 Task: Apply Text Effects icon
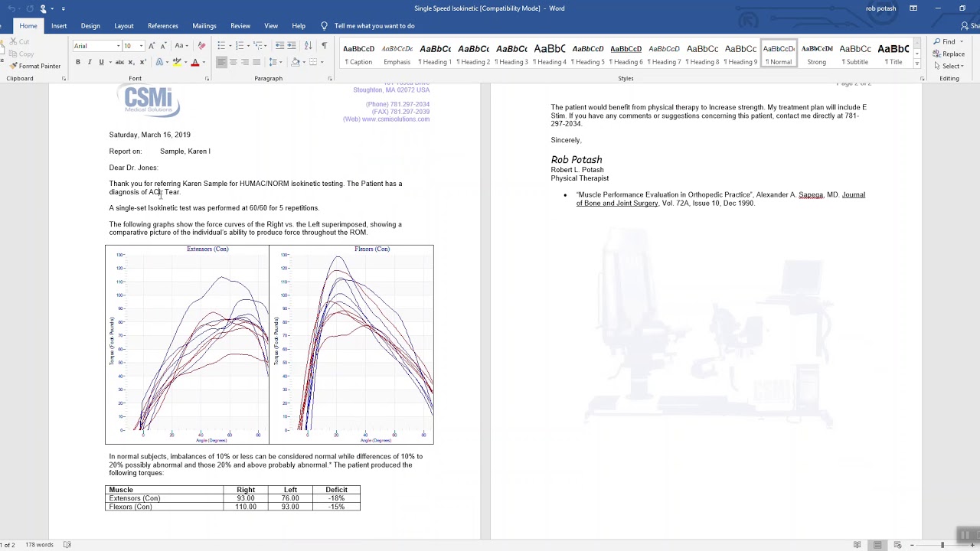click(159, 62)
